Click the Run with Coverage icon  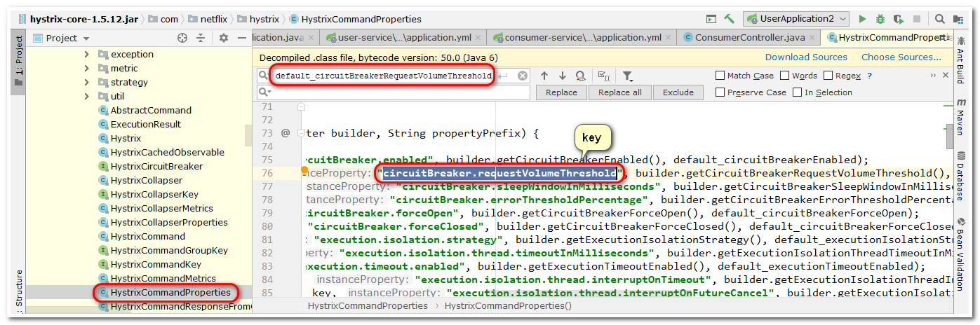[x=898, y=19]
